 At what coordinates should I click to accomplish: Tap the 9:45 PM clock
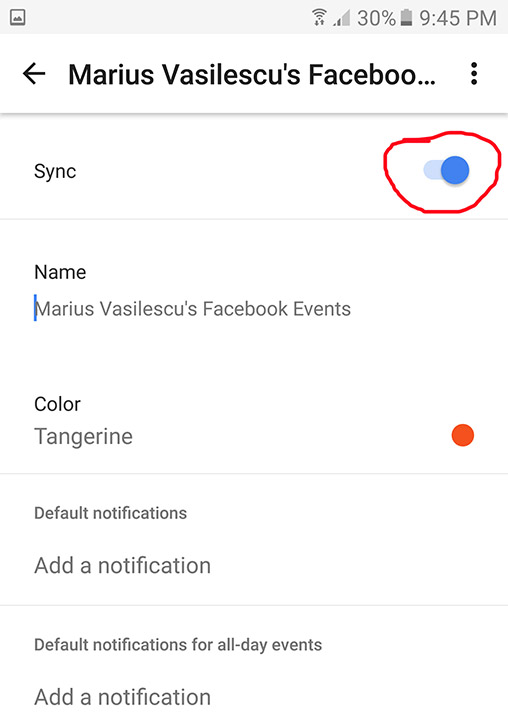(458, 18)
